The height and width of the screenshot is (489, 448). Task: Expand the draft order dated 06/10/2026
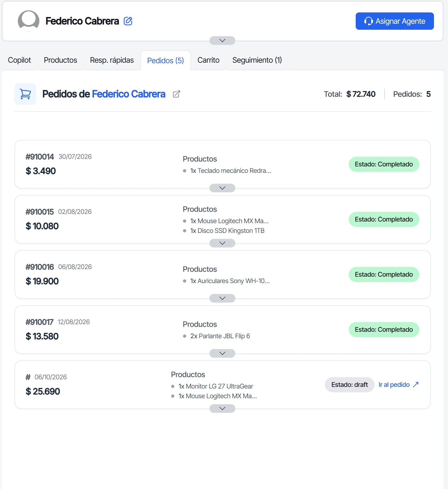[222, 408]
